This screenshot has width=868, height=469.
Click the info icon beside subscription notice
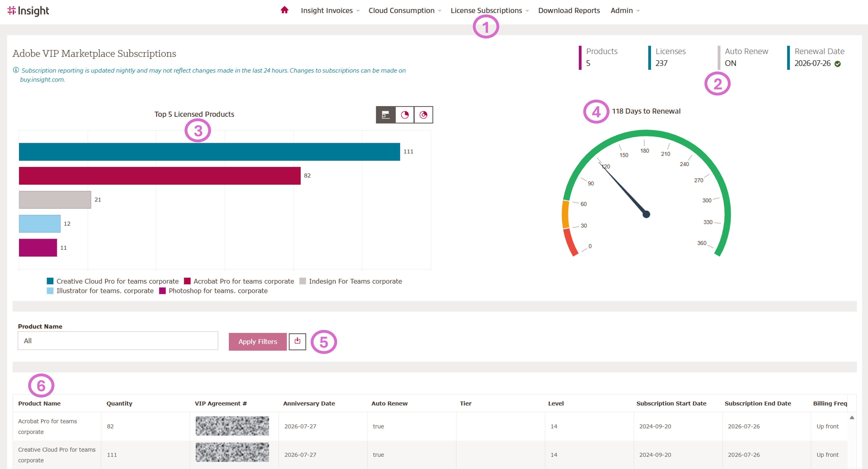pos(16,70)
